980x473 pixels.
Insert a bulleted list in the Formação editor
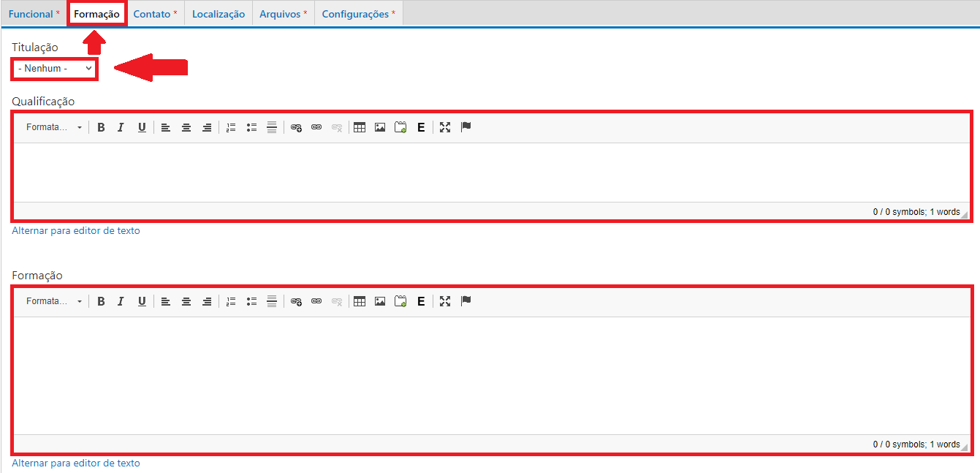tap(251, 301)
